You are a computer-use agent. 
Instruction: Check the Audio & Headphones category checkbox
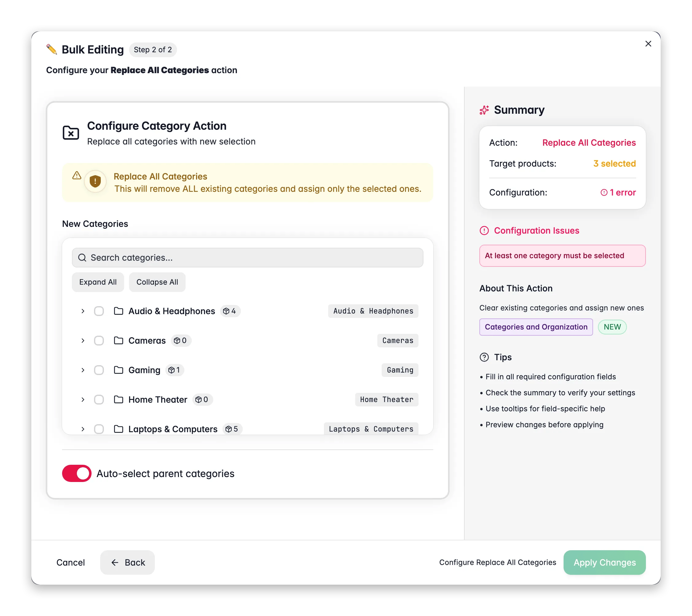99,311
